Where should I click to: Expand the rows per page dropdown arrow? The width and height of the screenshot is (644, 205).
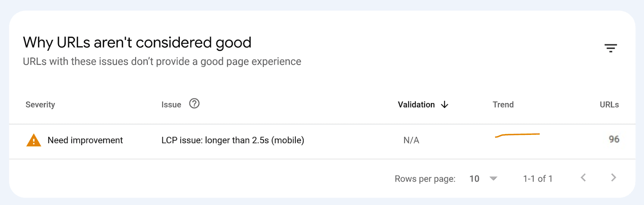[493, 178]
